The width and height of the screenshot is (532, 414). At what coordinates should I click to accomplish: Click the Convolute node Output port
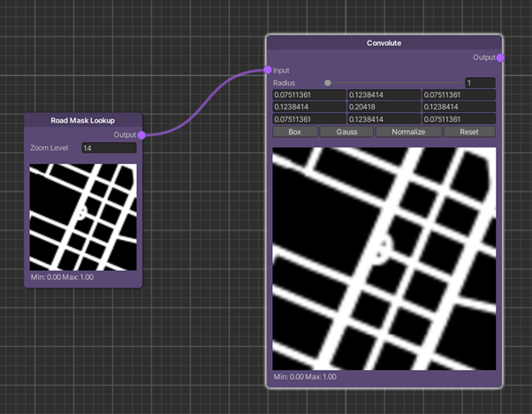pyautogui.click(x=500, y=57)
